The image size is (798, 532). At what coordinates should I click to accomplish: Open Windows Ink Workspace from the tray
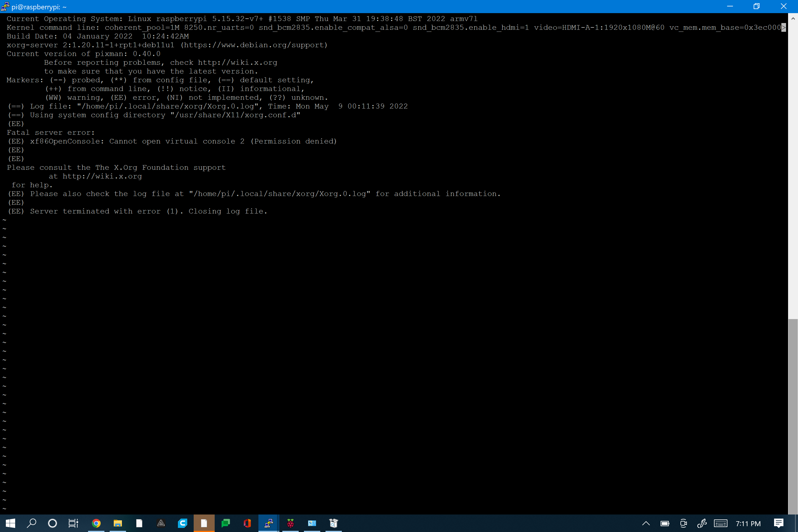click(702, 523)
